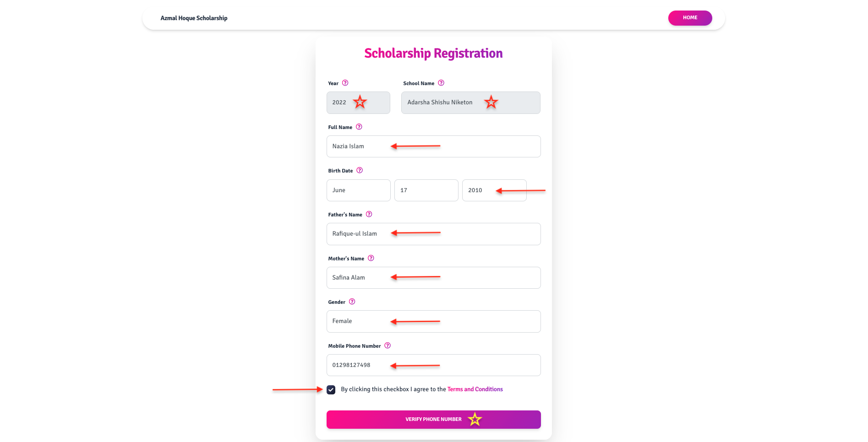
Task: Open the Birth Date help icon
Action: click(360, 170)
